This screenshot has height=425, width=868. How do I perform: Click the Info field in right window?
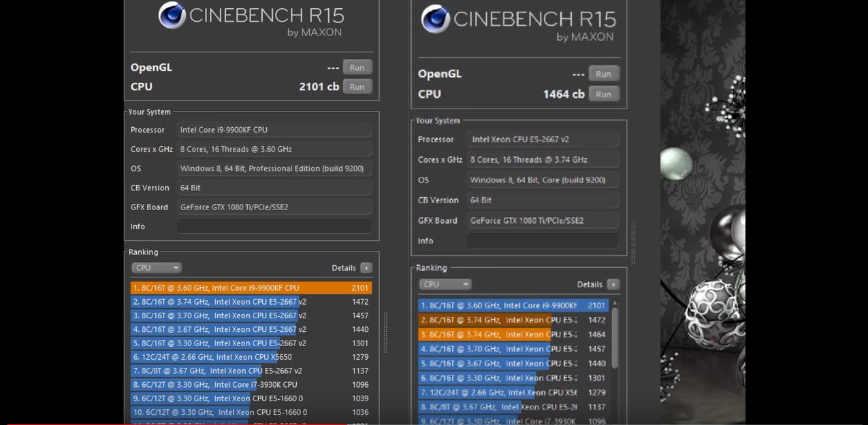coord(543,241)
